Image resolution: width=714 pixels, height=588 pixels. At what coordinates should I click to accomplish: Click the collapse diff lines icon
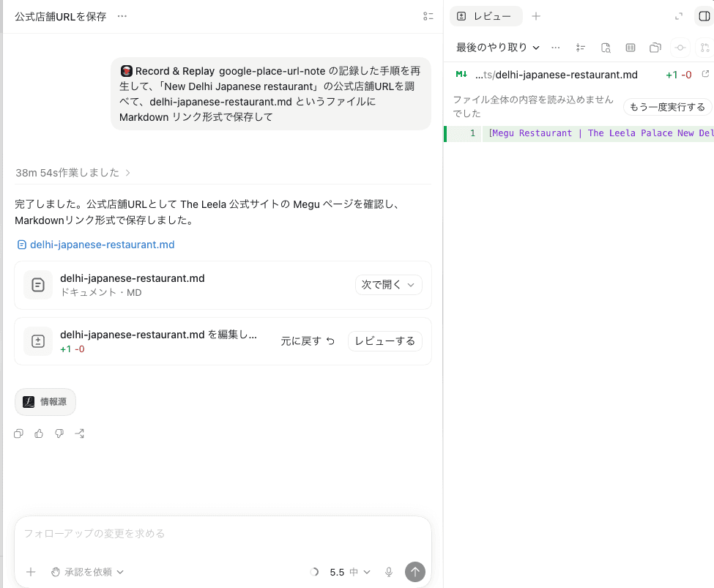(581, 48)
